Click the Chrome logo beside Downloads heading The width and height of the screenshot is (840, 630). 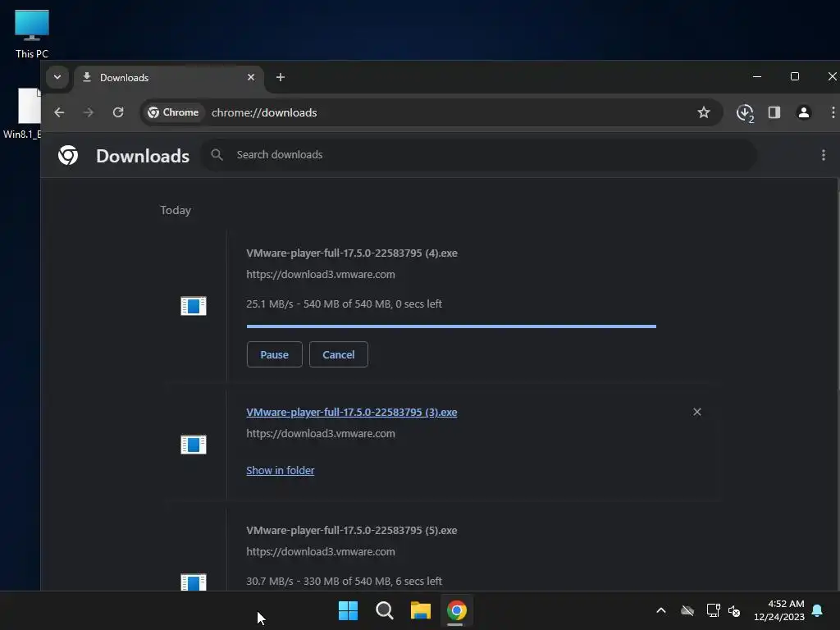(68, 155)
